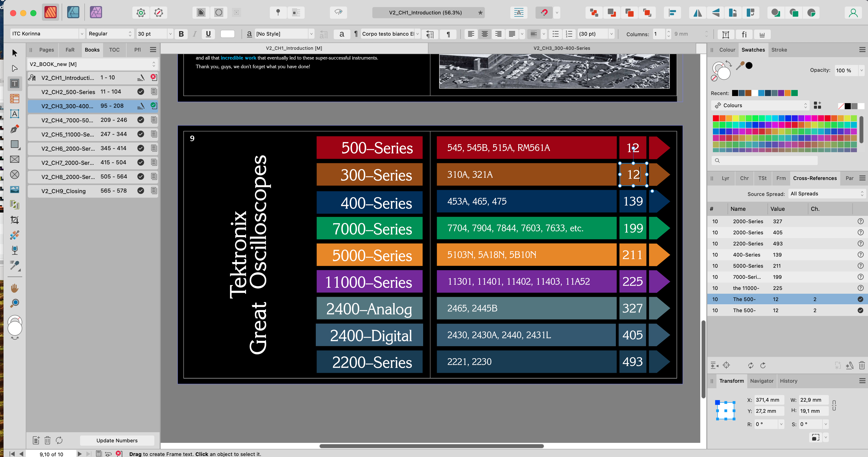This screenshot has width=868, height=457.
Task: Select the View hand tool
Action: coord(14,288)
